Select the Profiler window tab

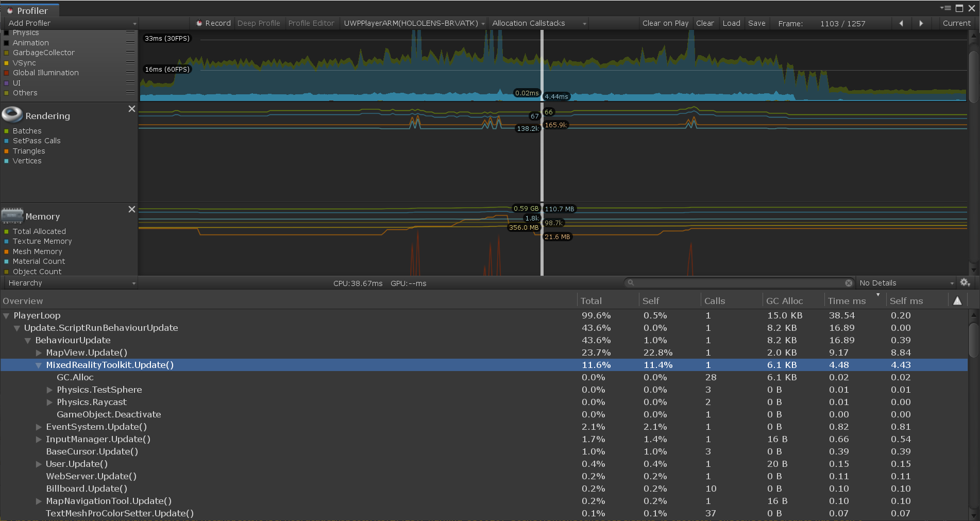coord(30,10)
